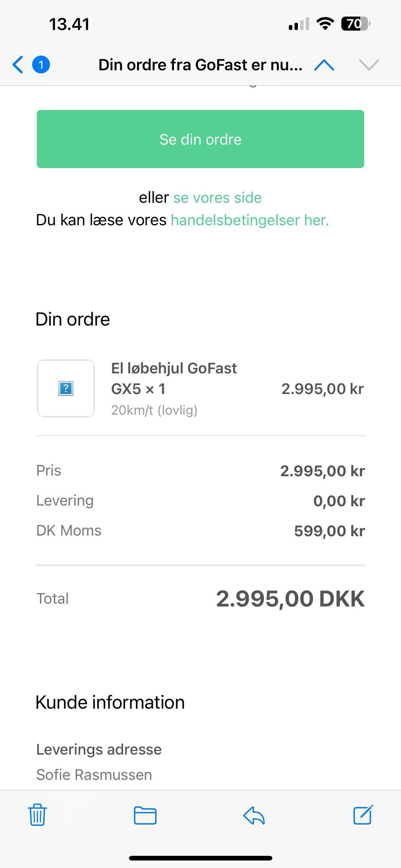Tap the El løbehjul GoFast GX5 product name
401x868 pixels.
pos(174,378)
